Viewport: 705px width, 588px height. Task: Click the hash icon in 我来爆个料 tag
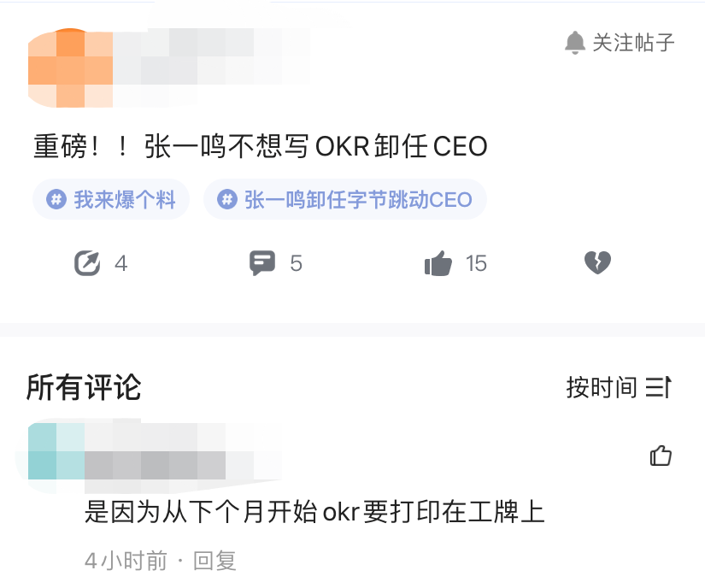click(56, 199)
